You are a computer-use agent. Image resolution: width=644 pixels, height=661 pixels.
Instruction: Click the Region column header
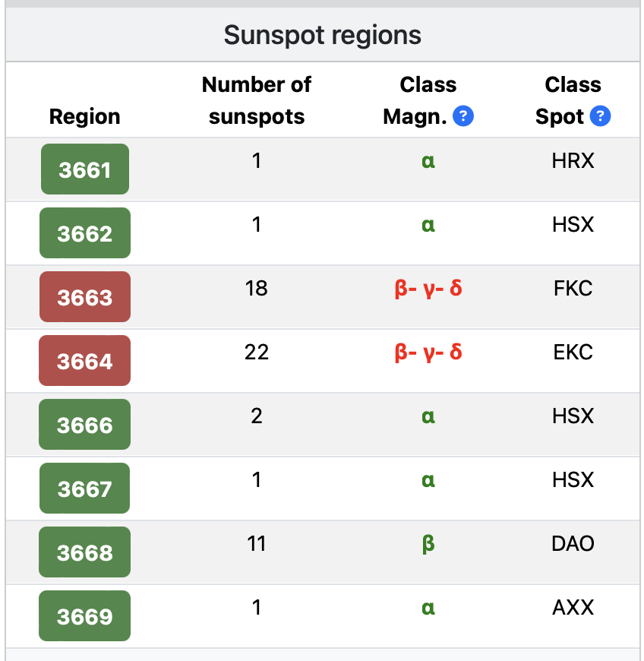[x=85, y=116]
